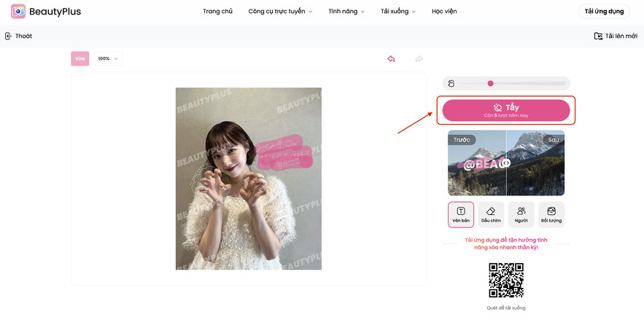The height and width of the screenshot is (320, 644).
Task: Click the Tải ứng dụng promo text link
Action: (506, 243)
